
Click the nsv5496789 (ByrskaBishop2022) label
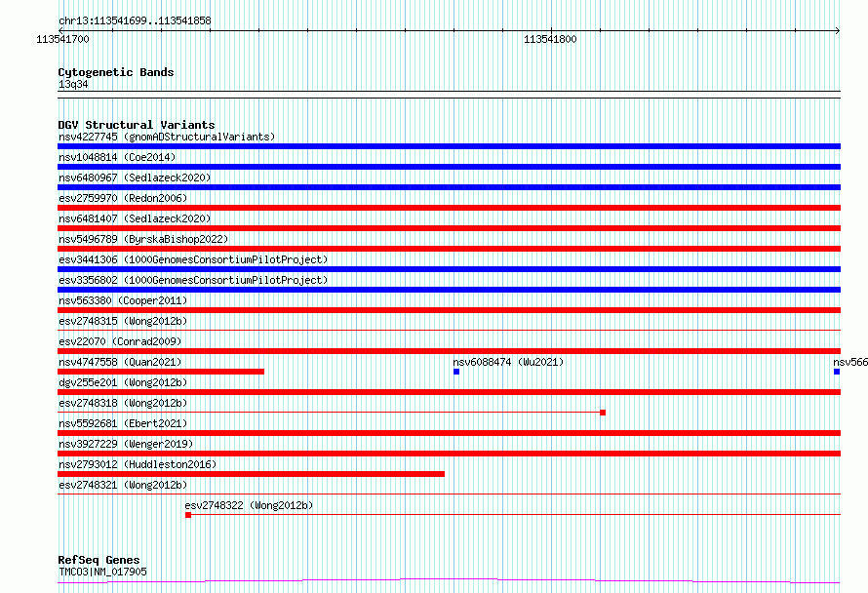143,239
